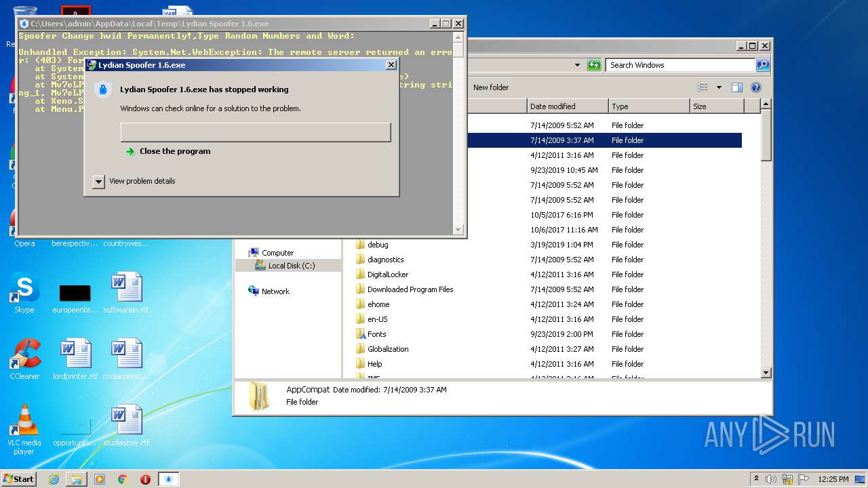Image resolution: width=868 pixels, height=488 pixels.
Task: Open Google Chrome from the taskbar
Action: click(123, 479)
